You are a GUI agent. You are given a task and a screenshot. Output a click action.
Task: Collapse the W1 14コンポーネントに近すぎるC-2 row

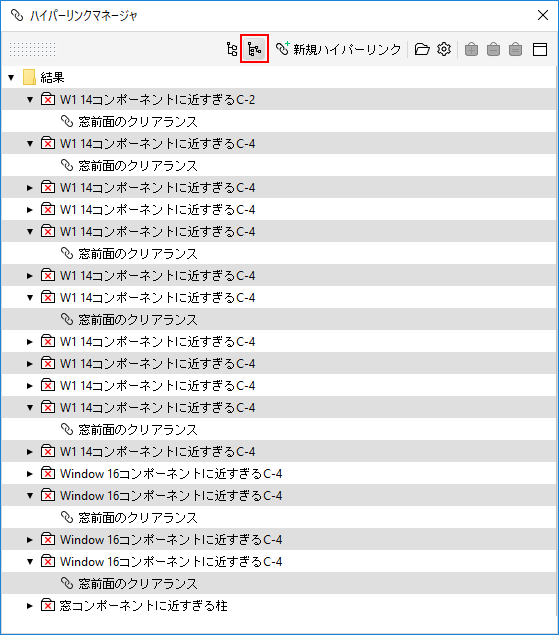point(30,100)
